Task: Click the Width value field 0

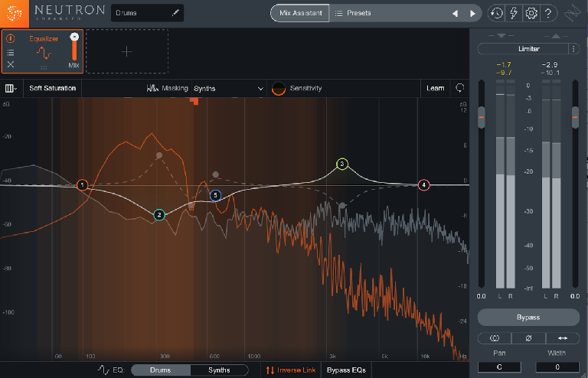Action: [557, 367]
